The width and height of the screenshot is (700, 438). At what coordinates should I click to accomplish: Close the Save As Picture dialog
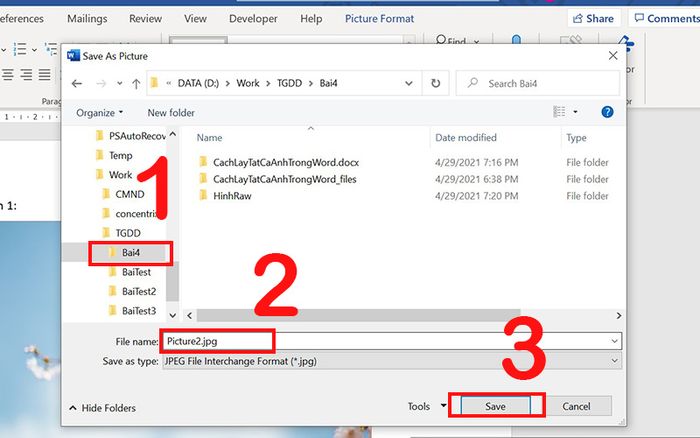click(613, 55)
